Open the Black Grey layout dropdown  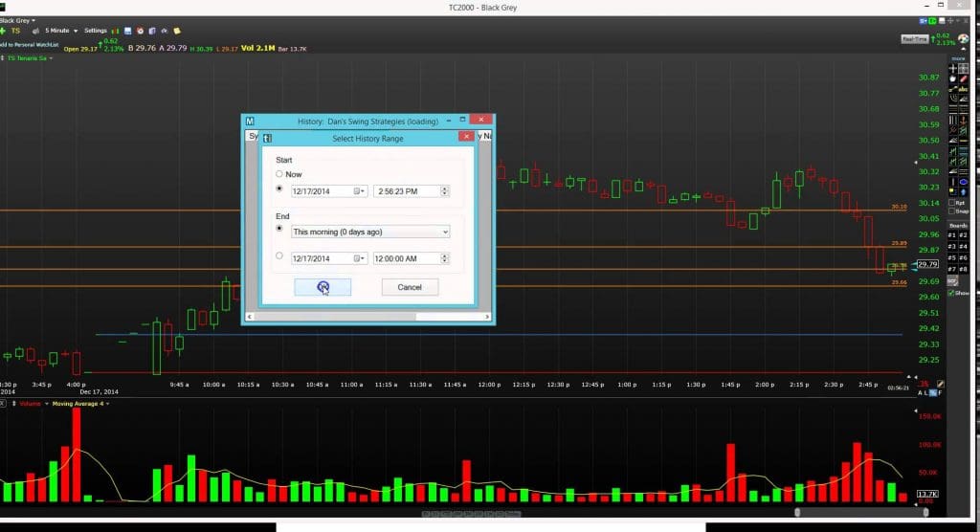coord(17,21)
